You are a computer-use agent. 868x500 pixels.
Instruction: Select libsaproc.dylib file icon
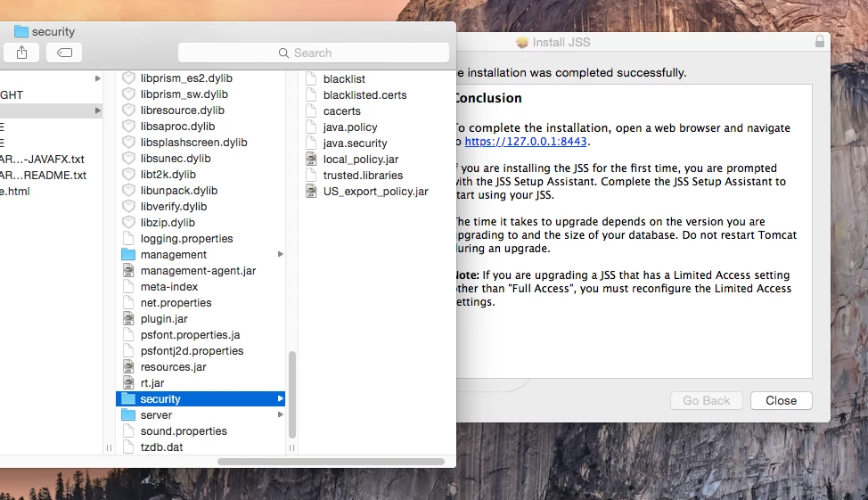pos(128,127)
